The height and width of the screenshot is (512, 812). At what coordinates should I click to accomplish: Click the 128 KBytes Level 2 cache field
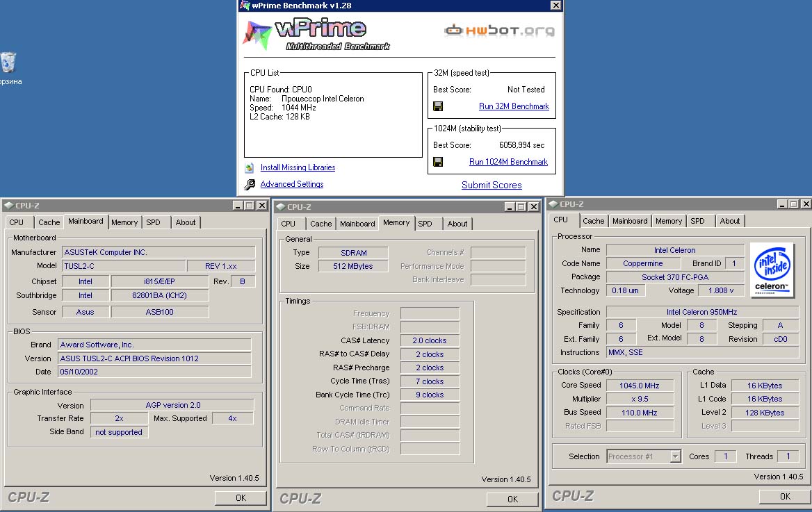pos(765,413)
